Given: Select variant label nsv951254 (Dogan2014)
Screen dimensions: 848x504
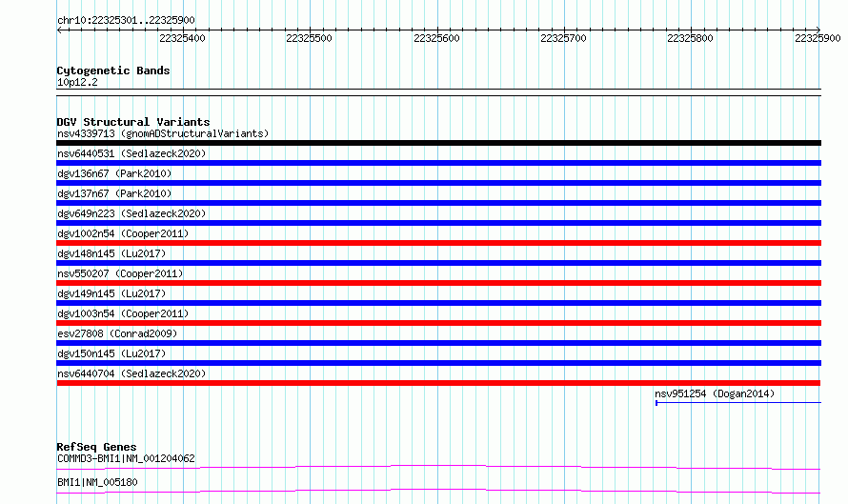Looking at the screenshot, I should tap(715, 393).
